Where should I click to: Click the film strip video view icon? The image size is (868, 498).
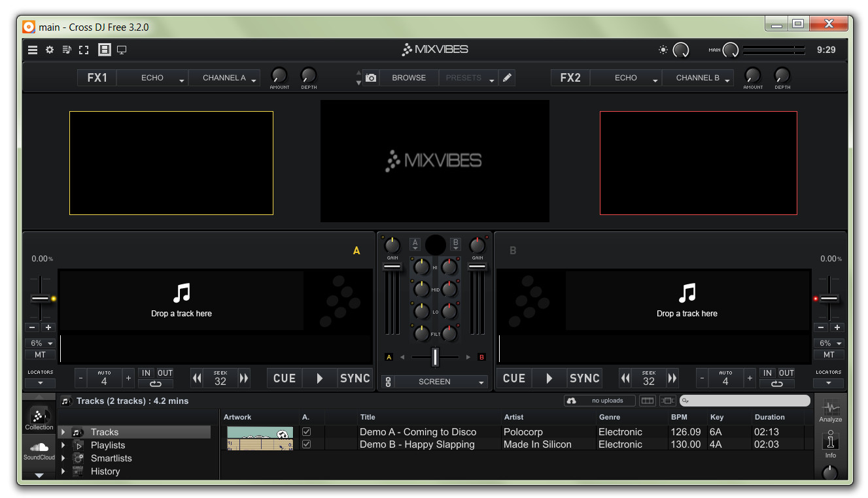[104, 50]
